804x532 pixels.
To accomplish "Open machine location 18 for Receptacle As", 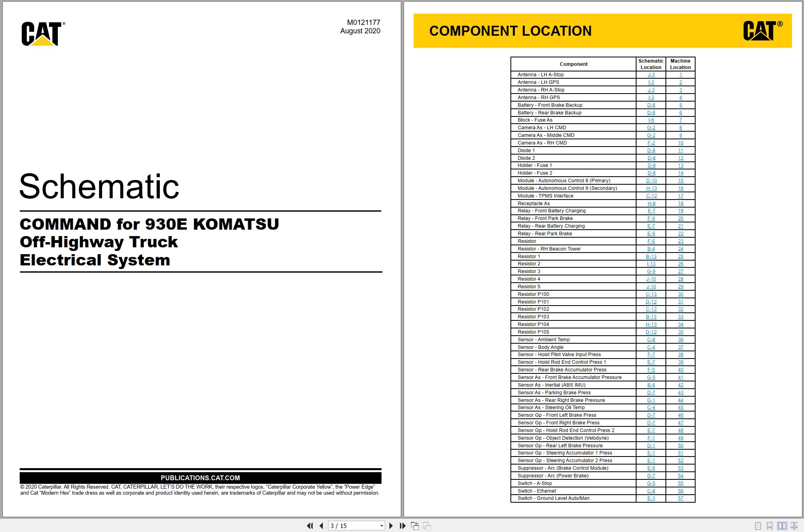I will 680,204.
